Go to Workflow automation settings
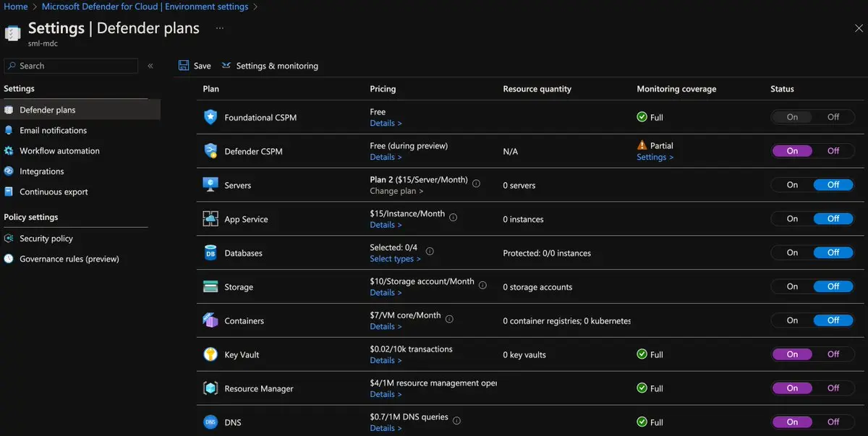Viewport: 868px width, 436px height. coord(59,151)
